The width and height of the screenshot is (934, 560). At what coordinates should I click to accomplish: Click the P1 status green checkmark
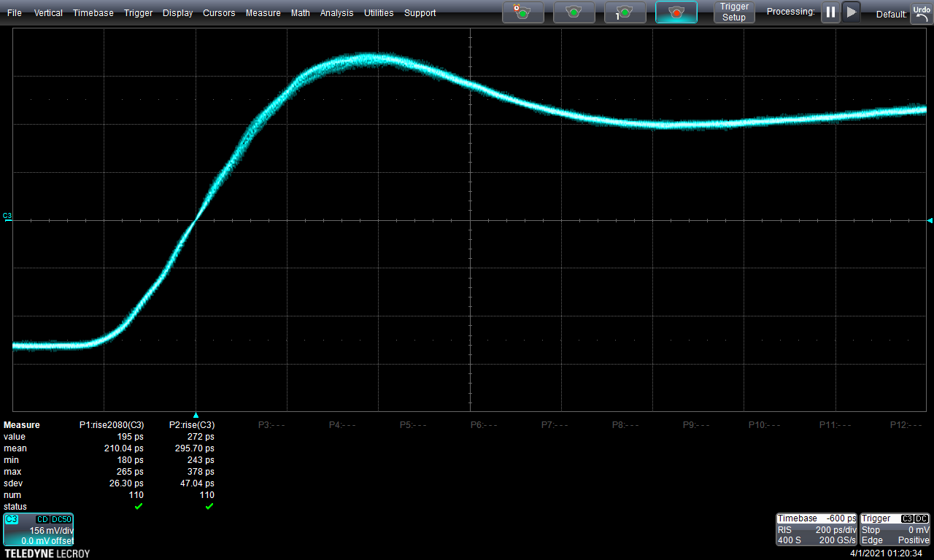click(139, 506)
